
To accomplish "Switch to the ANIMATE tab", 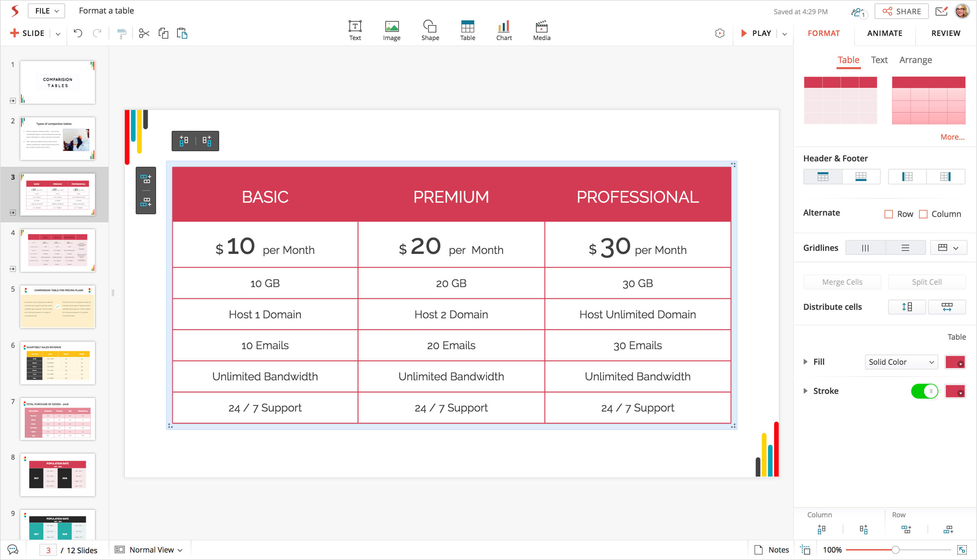I will (x=884, y=34).
